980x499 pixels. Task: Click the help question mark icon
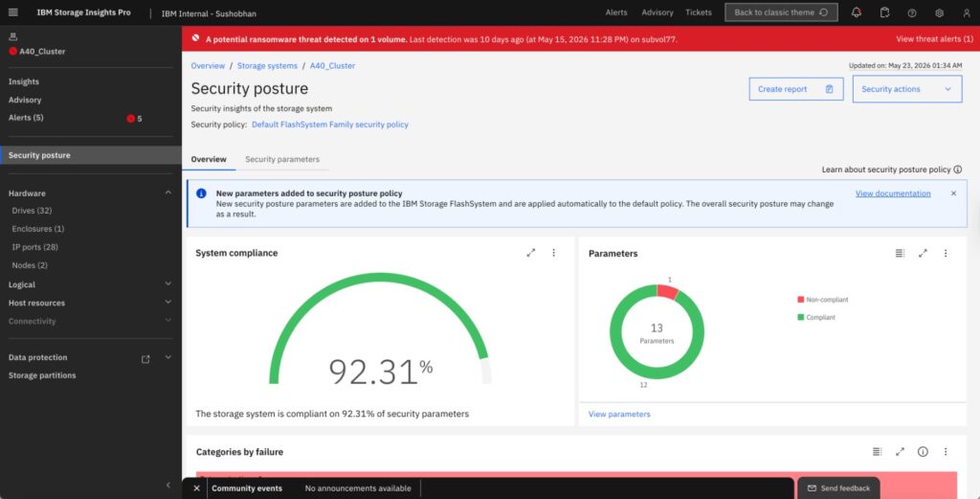coord(912,12)
